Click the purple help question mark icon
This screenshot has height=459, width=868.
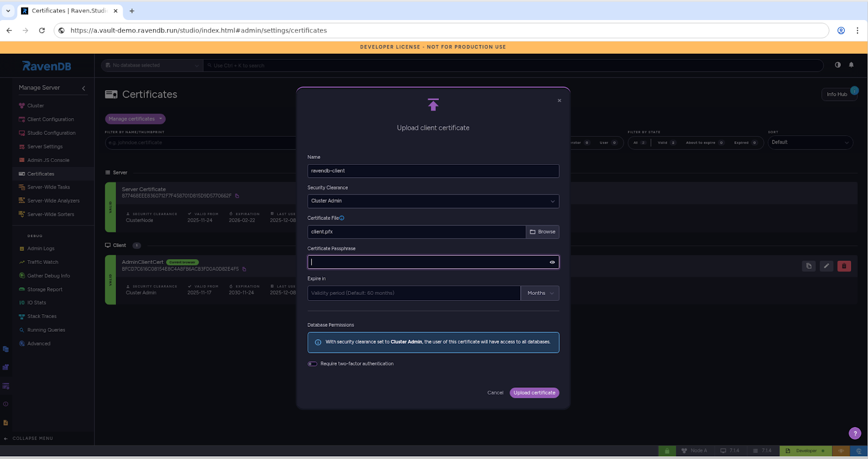854,433
